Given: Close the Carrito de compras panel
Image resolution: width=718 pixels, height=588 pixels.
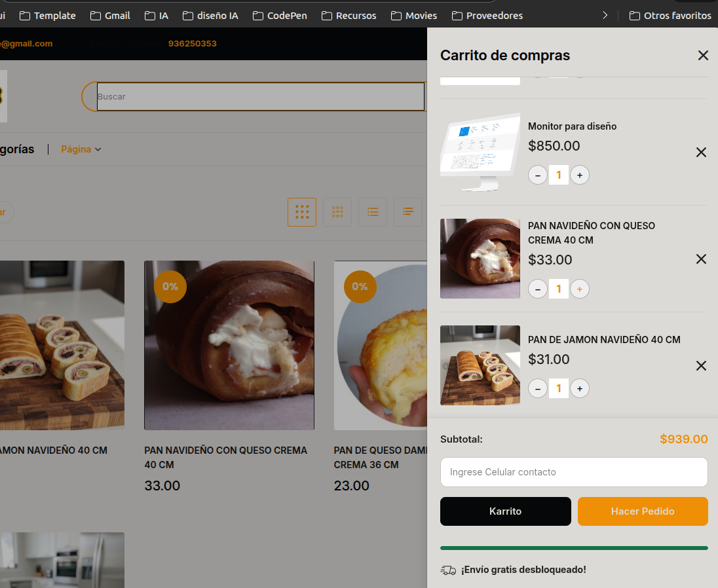Looking at the screenshot, I should tap(703, 56).
